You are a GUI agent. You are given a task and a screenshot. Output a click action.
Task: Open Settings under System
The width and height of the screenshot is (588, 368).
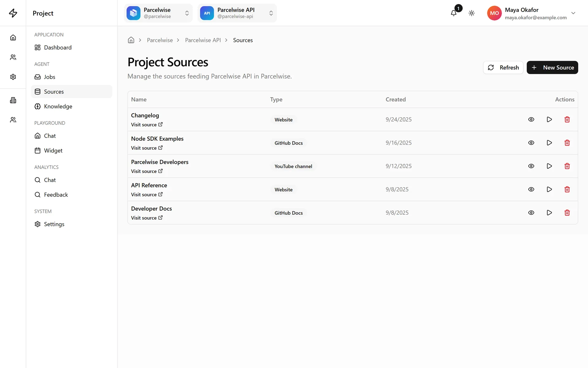pos(71,224)
